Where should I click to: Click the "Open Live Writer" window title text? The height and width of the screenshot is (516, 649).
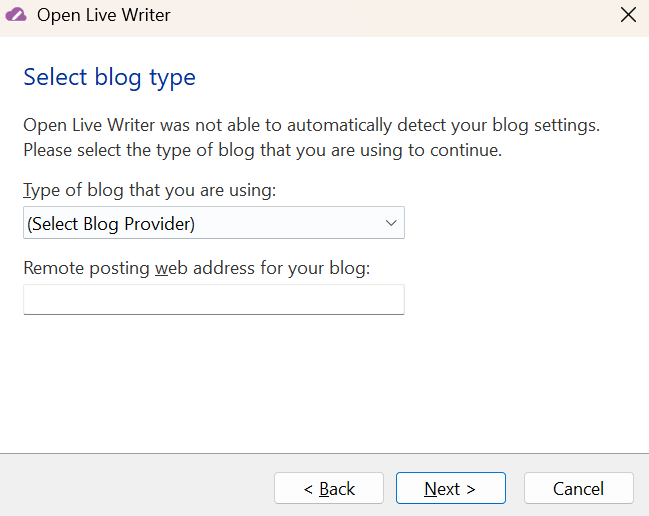103,15
